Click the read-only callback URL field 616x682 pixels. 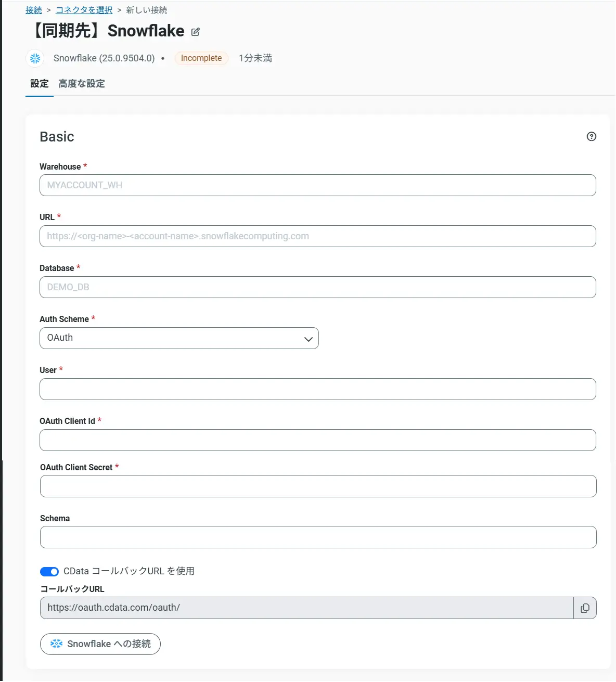click(x=306, y=608)
